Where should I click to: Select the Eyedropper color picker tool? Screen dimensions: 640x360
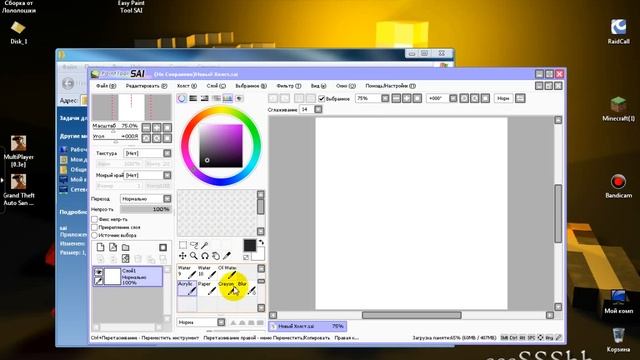(227, 256)
